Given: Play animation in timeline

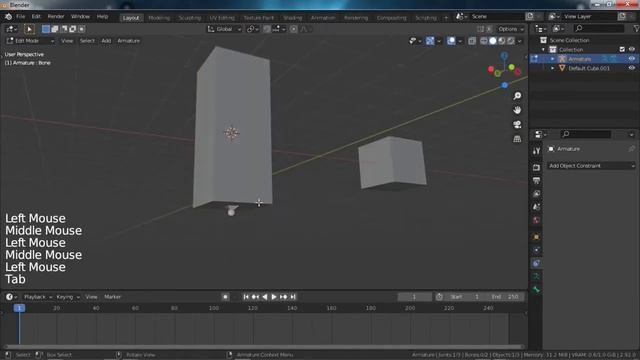Looking at the screenshot, I should click(274, 297).
